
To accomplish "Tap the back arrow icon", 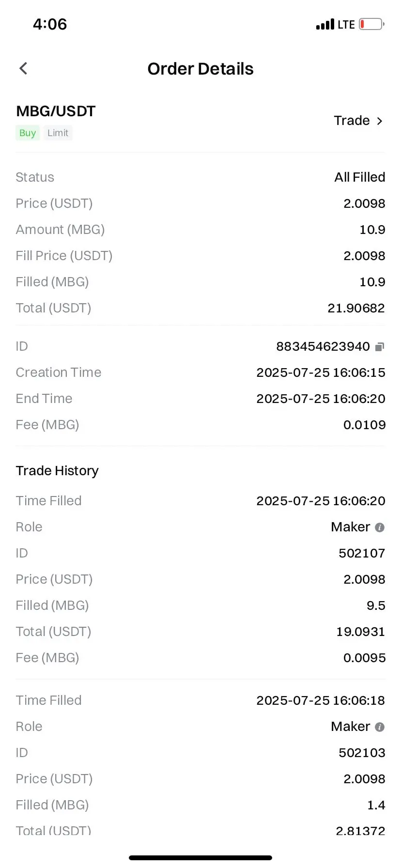I will coord(23,68).
